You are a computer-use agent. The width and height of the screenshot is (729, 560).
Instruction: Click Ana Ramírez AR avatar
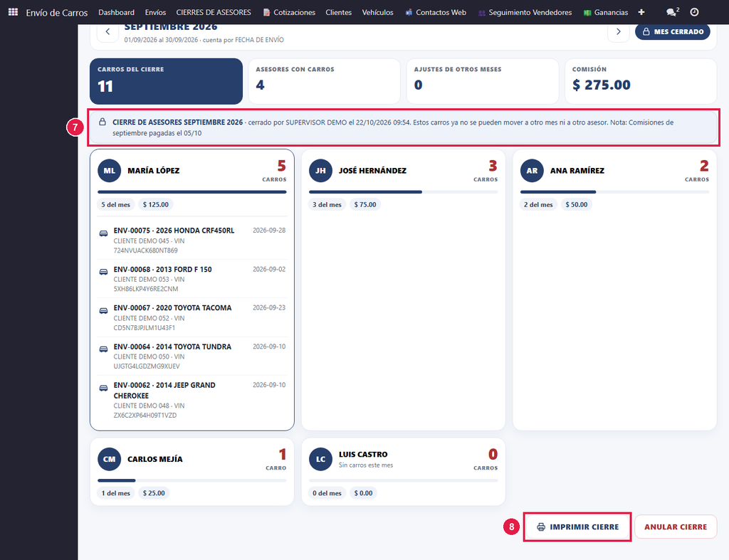coord(532,171)
